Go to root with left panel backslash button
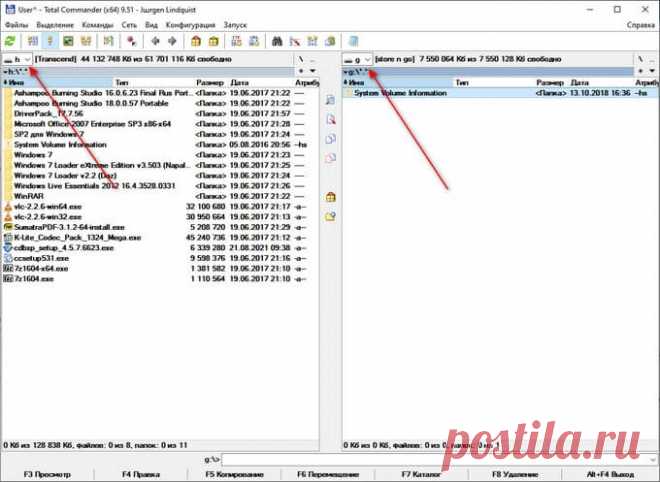Screen dimensions: 660x482 click(x=301, y=59)
